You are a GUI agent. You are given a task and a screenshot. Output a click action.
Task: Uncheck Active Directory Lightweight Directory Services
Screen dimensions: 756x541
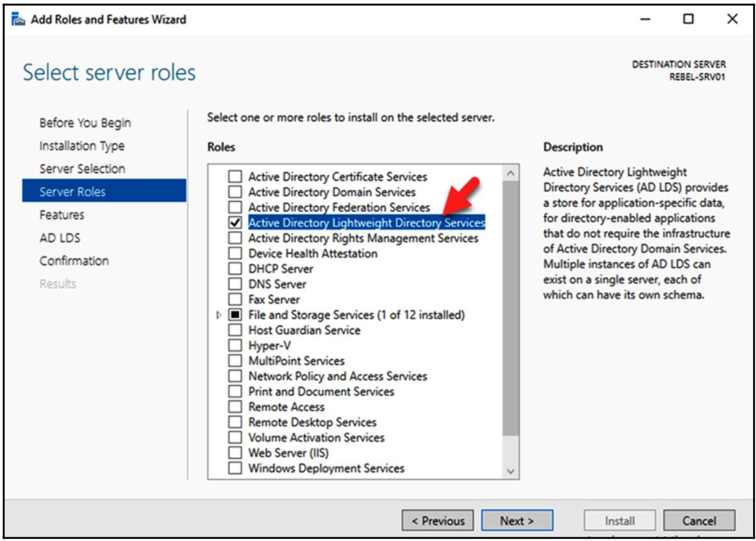click(x=235, y=222)
